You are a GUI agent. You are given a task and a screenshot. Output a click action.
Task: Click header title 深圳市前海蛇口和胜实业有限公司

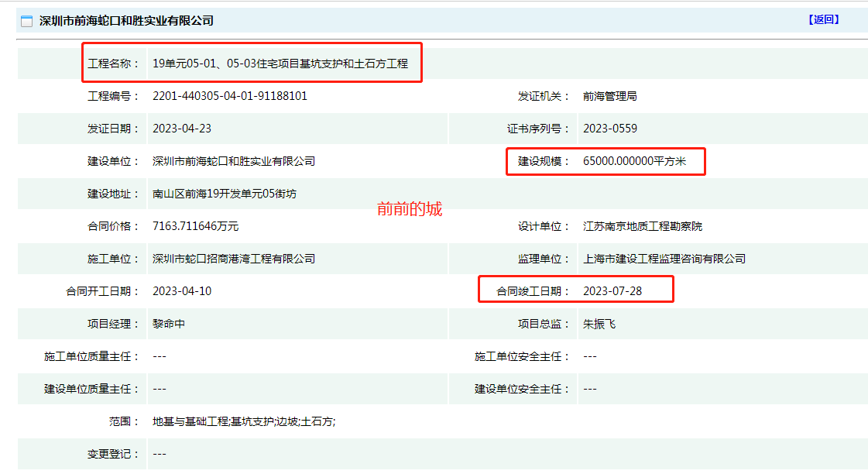(x=126, y=21)
